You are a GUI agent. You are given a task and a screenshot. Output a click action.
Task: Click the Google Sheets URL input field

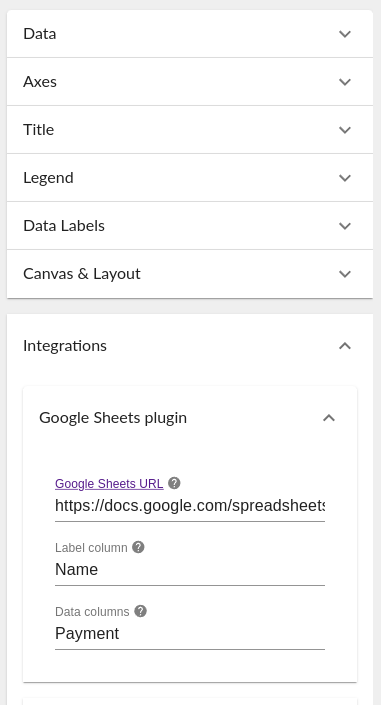tap(190, 506)
